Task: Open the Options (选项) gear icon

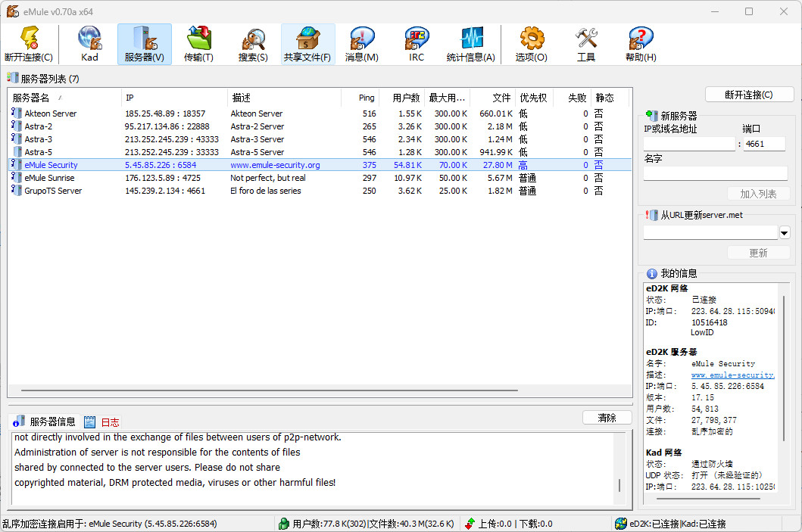Action: tap(532, 44)
